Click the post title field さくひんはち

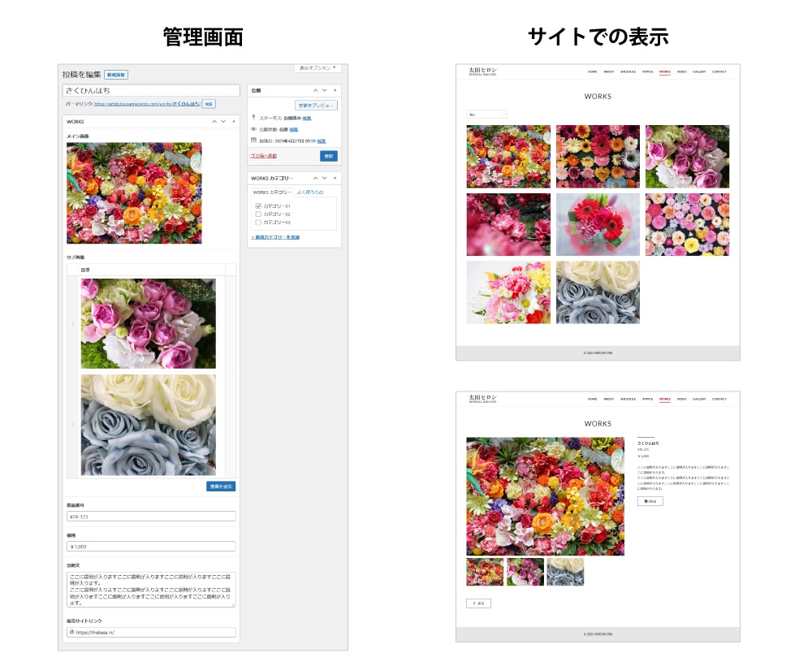coord(151,90)
